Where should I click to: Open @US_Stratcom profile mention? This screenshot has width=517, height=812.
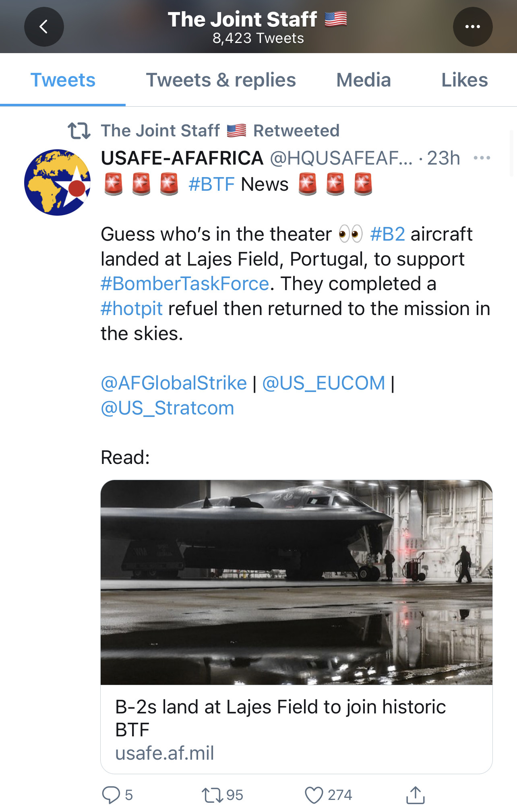[167, 408]
